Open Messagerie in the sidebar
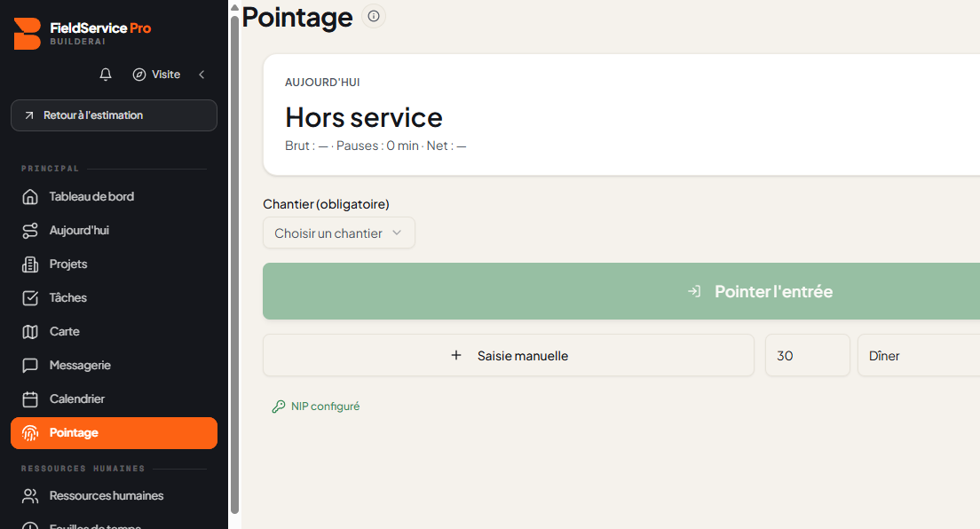The width and height of the screenshot is (980, 529). pyautogui.click(x=114, y=365)
